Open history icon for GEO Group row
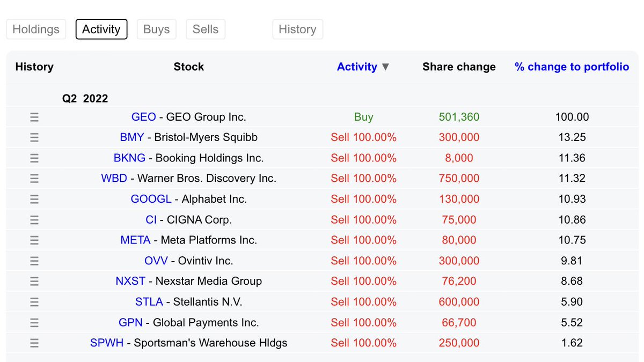Image resolution: width=644 pixels, height=362 pixels. click(34, 117)
